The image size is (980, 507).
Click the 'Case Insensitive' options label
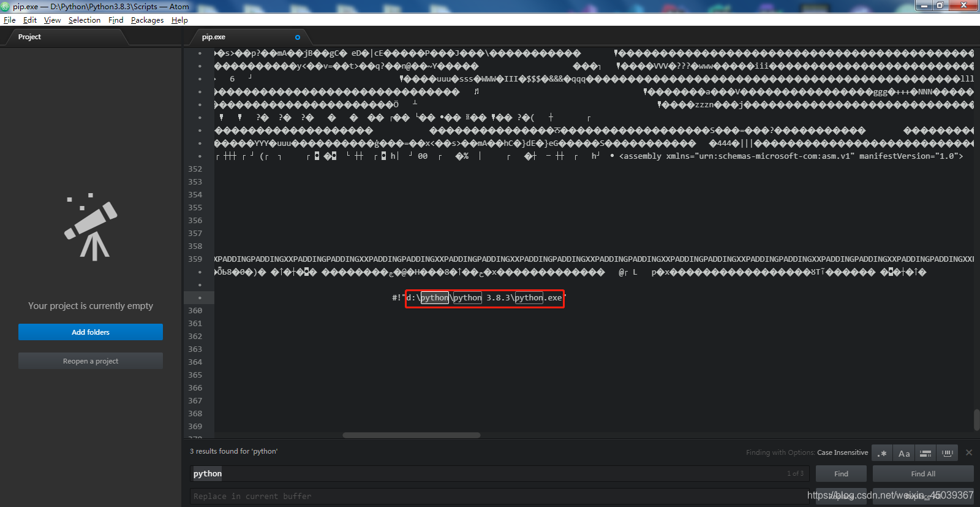click(842, 452)
